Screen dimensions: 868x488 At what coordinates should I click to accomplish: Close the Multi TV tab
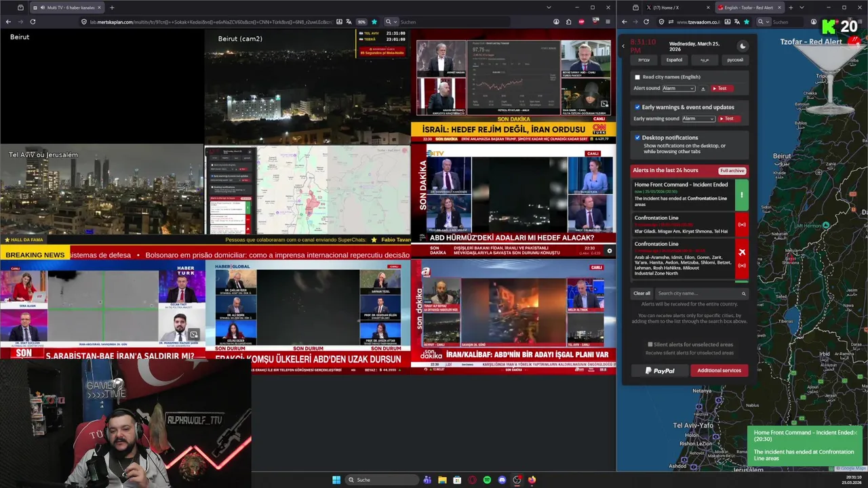[99, 7]
